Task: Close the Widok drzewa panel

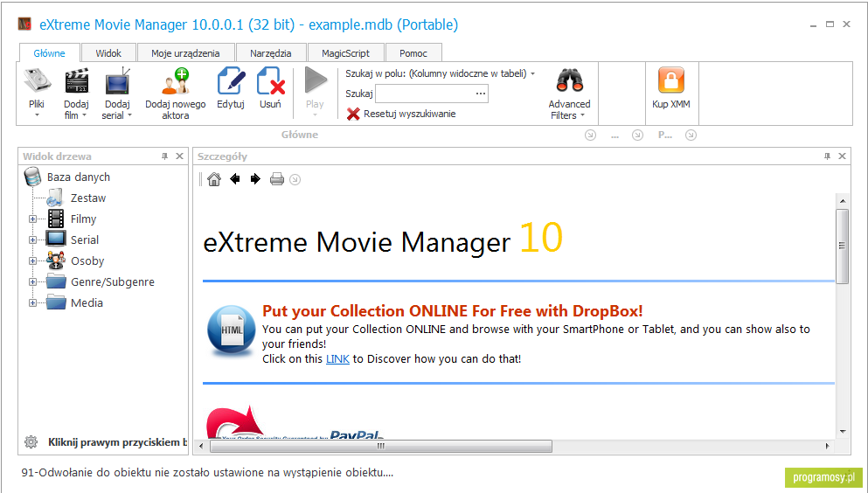Action: click(179, 156)
